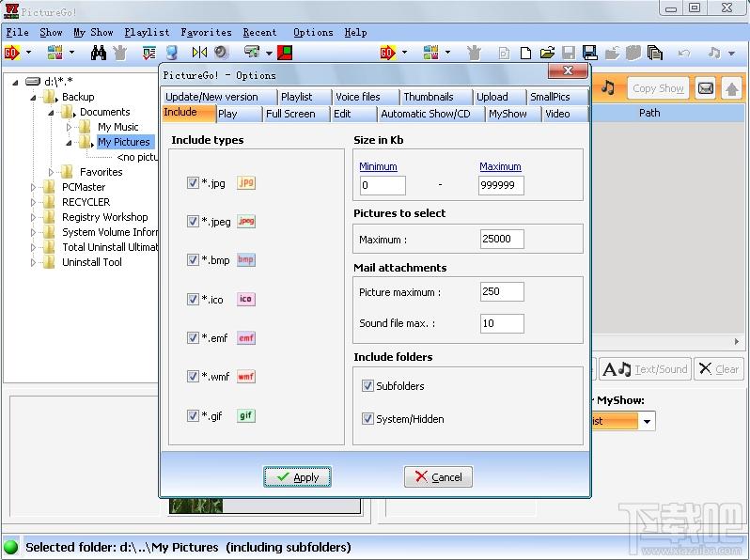This screenshot has width=750, height=560.
Task: Switch to the Thumbnails tab
Action: click(429, 97)
